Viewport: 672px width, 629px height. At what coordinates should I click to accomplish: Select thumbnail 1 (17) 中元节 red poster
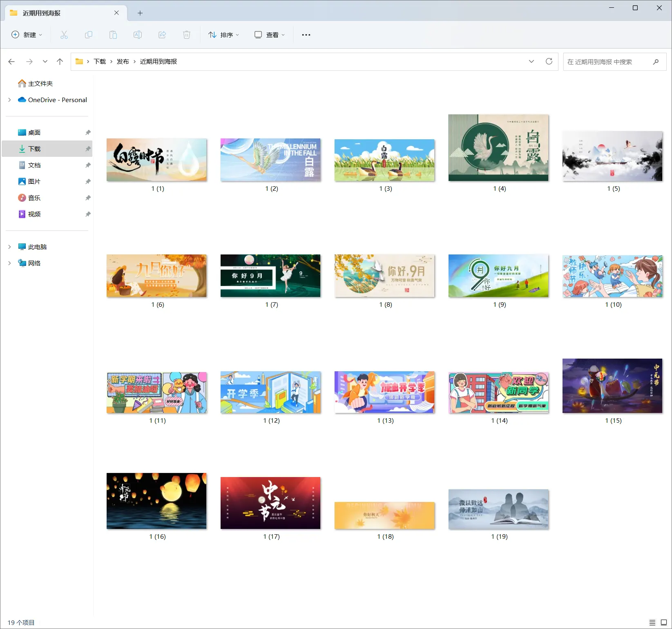(x=270, y=503)
